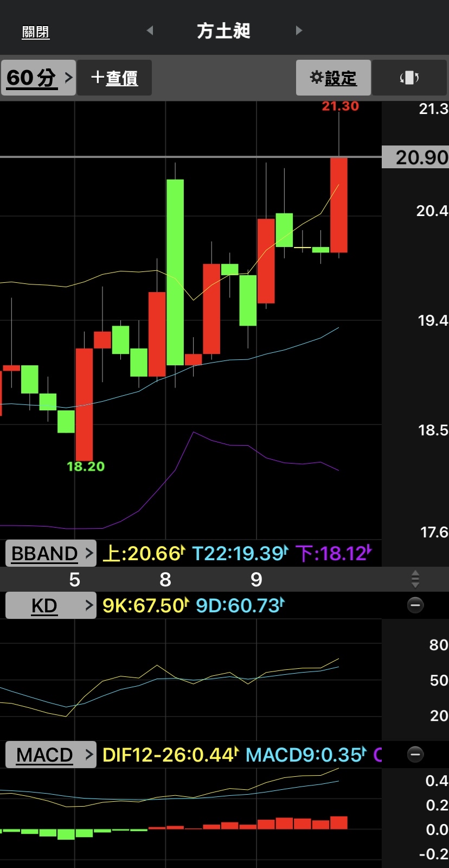Tap the date marker 5 on time axis
Viewport: 449px width, 868px height.
75,580
